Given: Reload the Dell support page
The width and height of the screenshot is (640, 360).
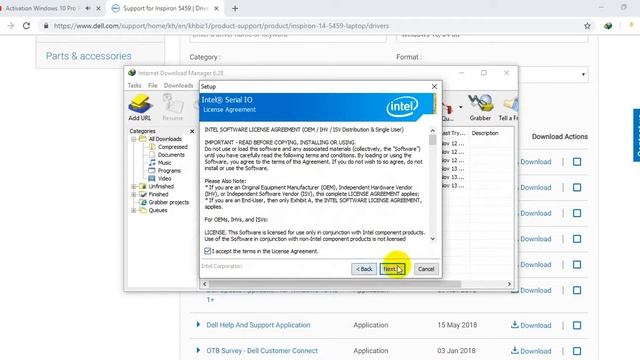Looking at the screenshot, I should (27, 26).
